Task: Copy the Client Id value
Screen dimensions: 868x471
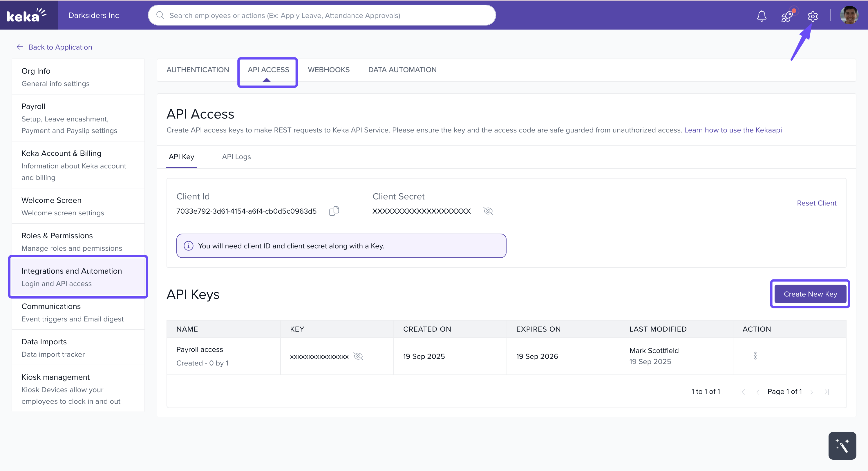Action: 334,211
